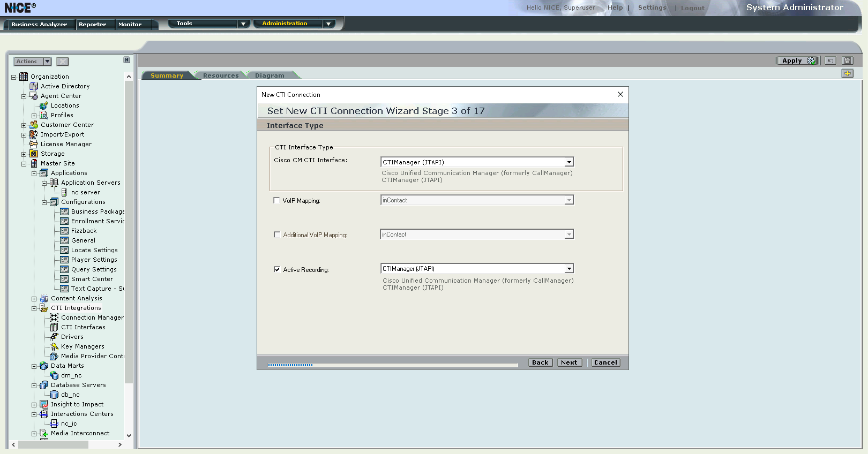Click the tree panel vertical scrollbar
The image size is (868, 454).
(129, 241)
